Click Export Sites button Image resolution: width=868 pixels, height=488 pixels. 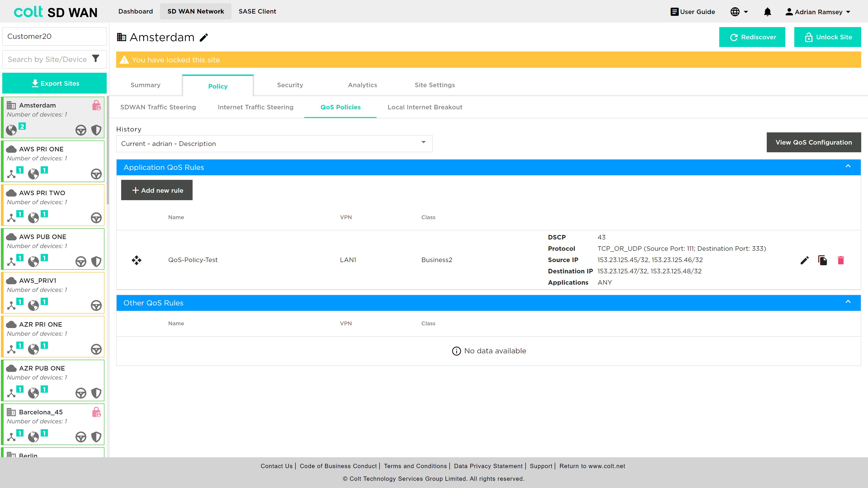click(x=54, y=83)
